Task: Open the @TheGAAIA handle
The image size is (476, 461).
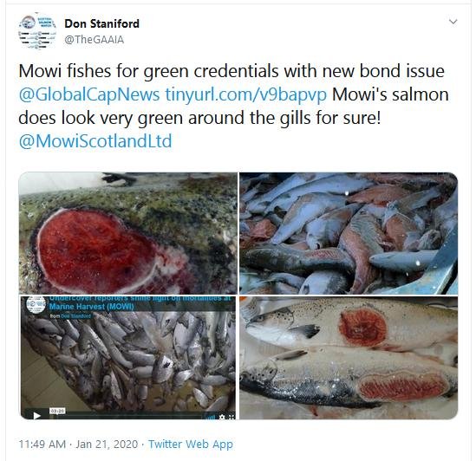Action: [95, 40]
